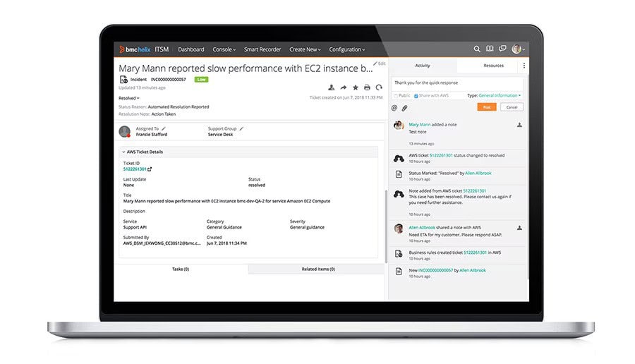Click AWS cloud icon on Note added entry
This screenshot has height=364, width=635.
tap(399, 194)
